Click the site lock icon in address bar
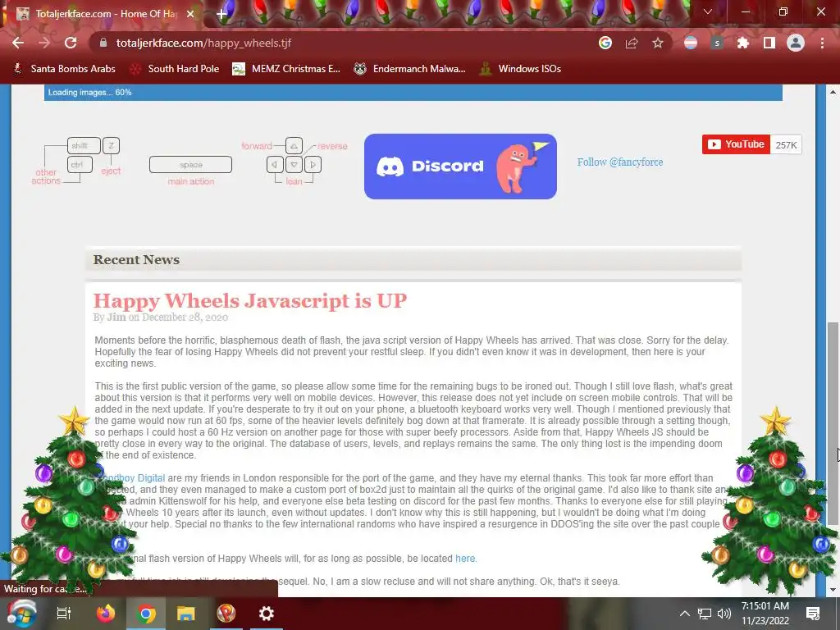The image size is (840, 630). point(104,43)
